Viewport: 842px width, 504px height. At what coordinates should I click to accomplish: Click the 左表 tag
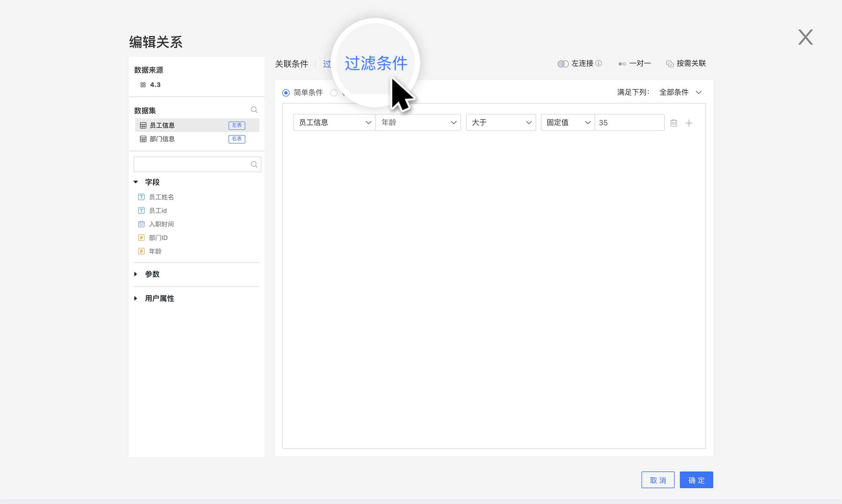[237, 125]
